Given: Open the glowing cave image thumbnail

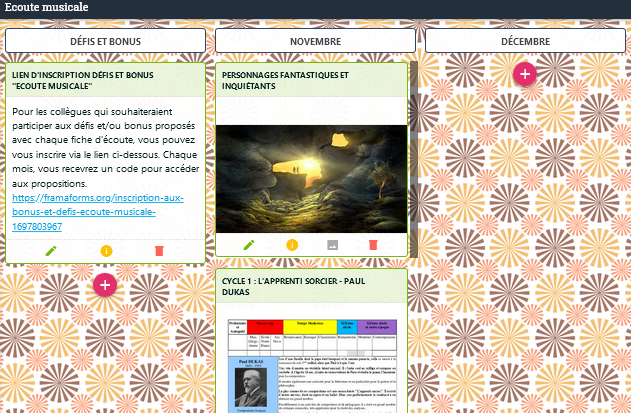Looking at the screenshot, I should coord(312,177).
